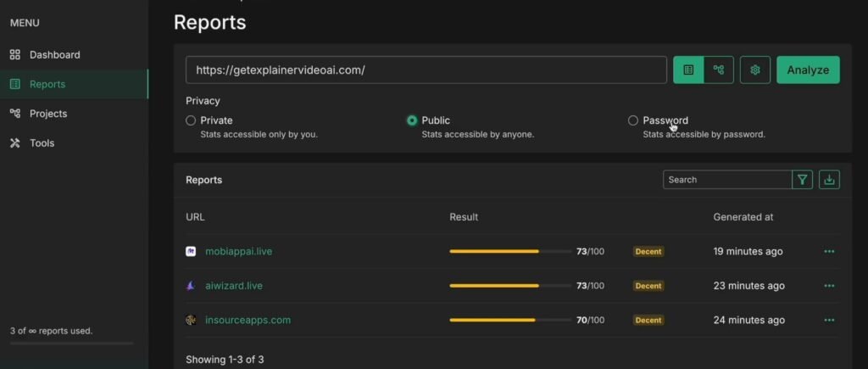Go to Dashboard in the sidebar menu

54,54
